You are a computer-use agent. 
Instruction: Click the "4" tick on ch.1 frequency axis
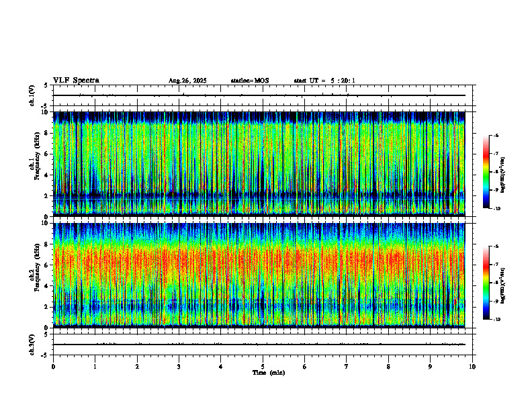pos(47,175)
